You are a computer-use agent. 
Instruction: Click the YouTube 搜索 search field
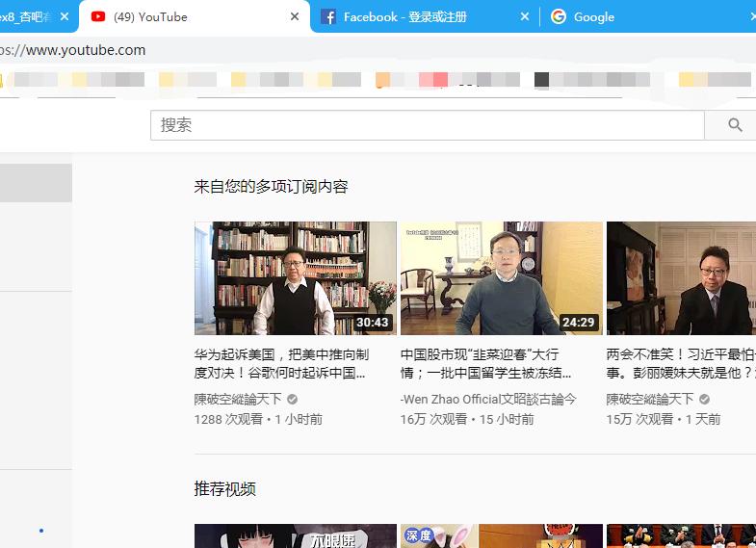(x=428, y=125)
